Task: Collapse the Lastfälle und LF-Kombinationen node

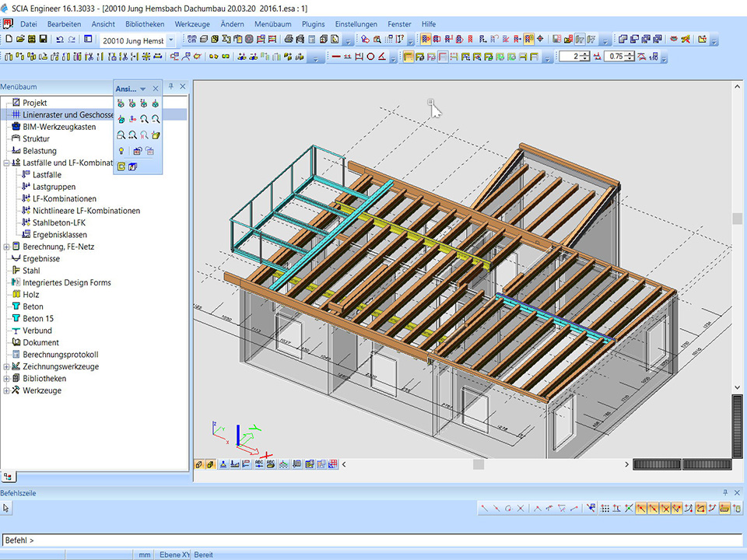Action: (6, 163)
